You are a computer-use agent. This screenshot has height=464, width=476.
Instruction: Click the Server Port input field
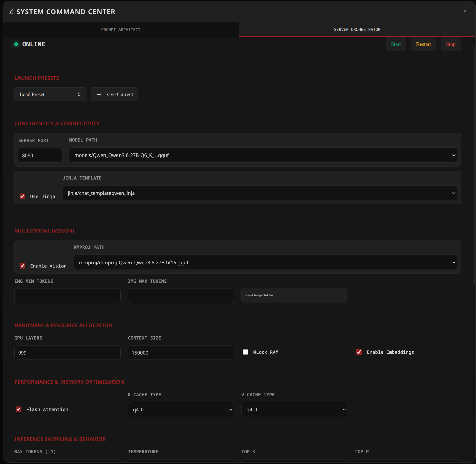click(x=40, y=155)
